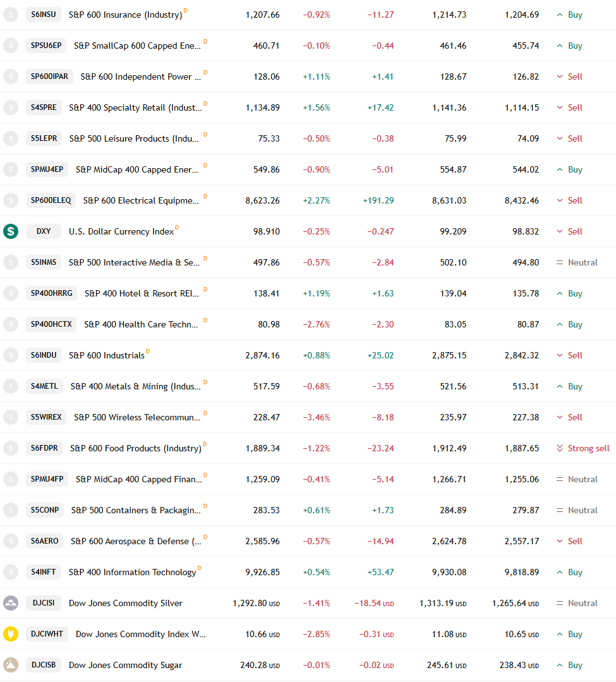616x682 pixels.
Task: Click the Neutral rating for SPMU4FP
Action: [x=583, y=479]
